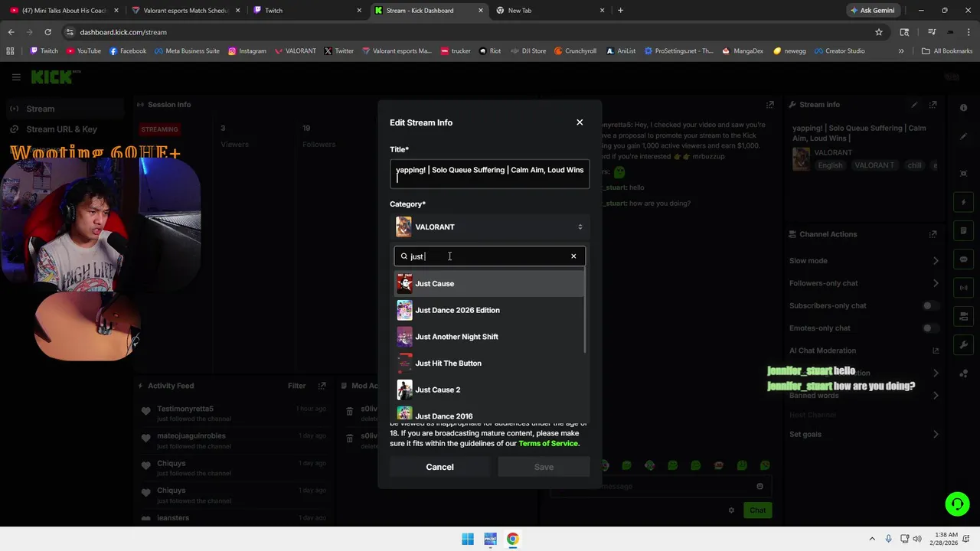Viewport: 980px width, 551px height.
Task: Toggle Emotes-only chat
Action: tap(929, 328)
